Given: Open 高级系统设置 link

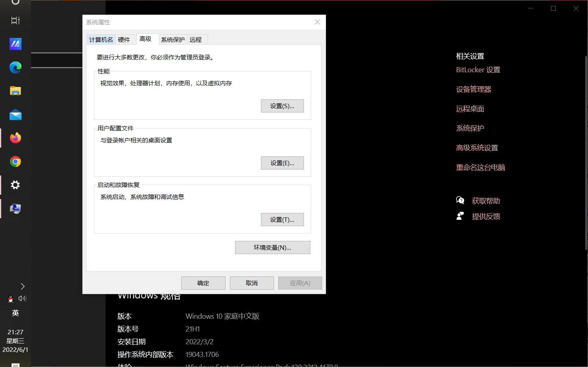Looking at the screenshot, I should click(477, 148).
